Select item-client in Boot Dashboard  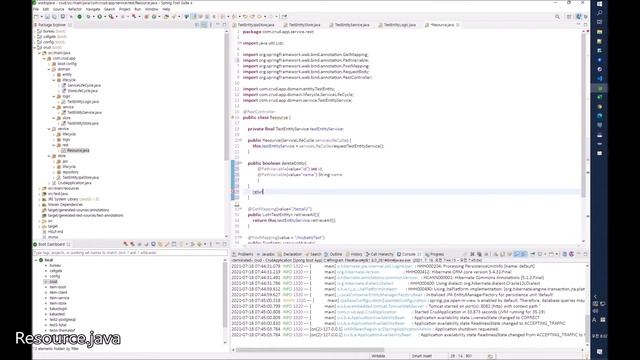58,292
